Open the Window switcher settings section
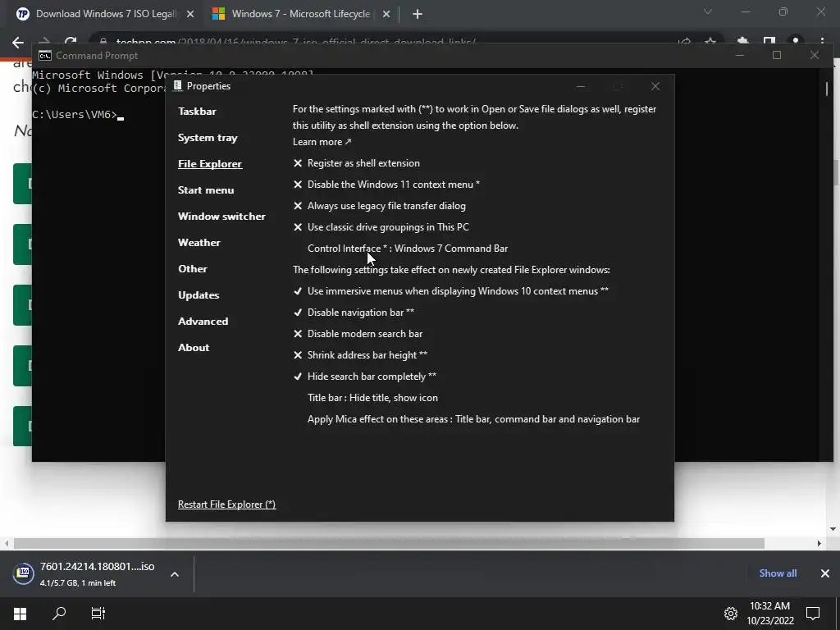 click(221, 217)
